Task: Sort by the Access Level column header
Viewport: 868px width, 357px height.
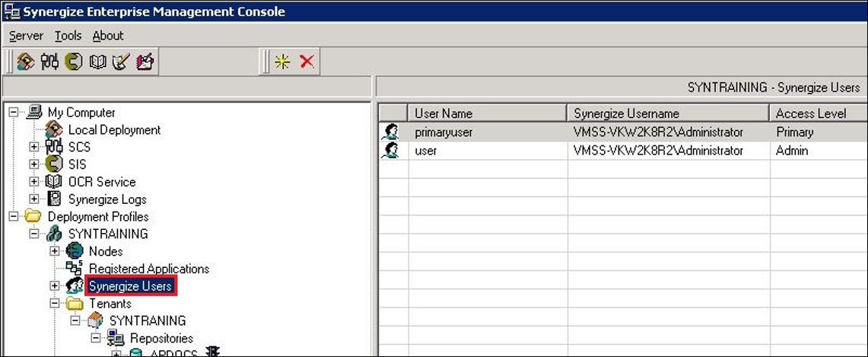Action: [x=819, y=113]
